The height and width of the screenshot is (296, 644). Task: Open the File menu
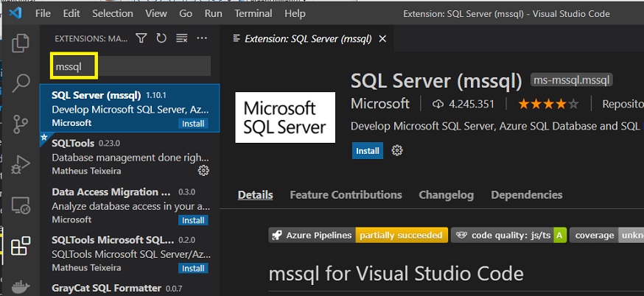(x=43, y=13)
